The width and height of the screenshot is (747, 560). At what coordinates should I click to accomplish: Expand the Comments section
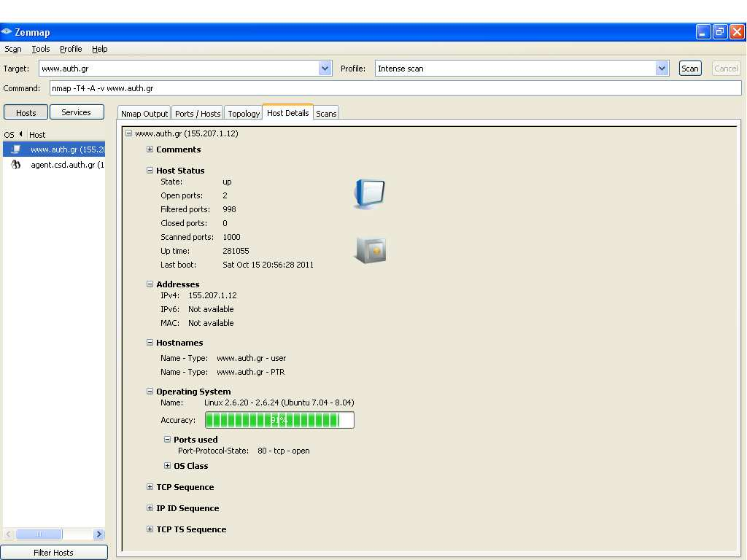coord(150,149)
